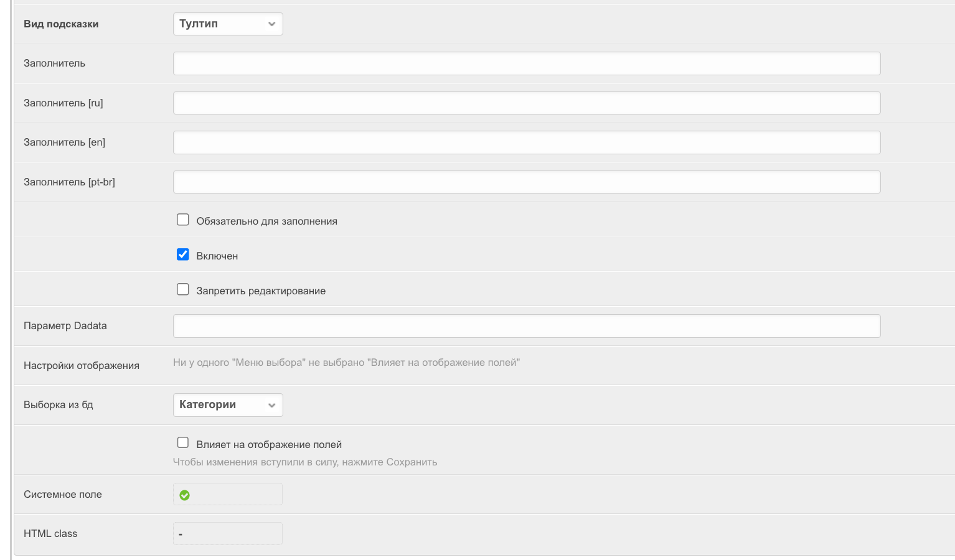Click the green checkmark in Системное поле
955x560 pixels.
[184, 495]
